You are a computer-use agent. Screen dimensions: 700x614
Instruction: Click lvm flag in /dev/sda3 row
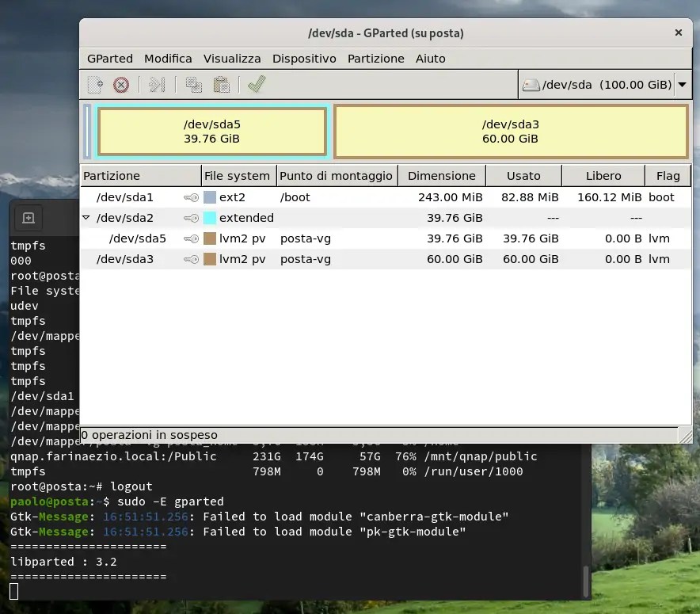pyautogui.click(x=659, y=259)
